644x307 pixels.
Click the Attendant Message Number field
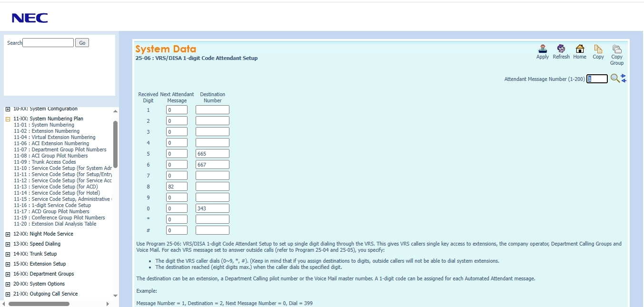(597, 79)
